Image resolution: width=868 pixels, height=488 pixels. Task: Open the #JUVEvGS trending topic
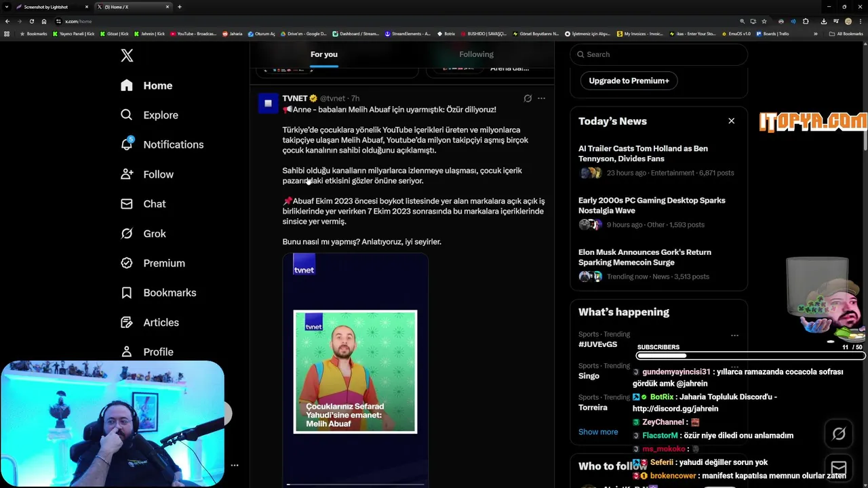[597, 344]
